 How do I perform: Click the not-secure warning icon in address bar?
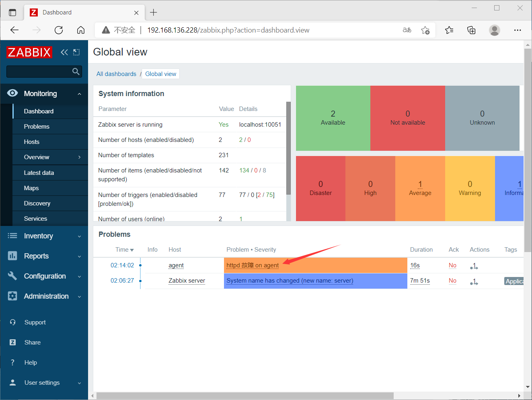click(106, 30)
